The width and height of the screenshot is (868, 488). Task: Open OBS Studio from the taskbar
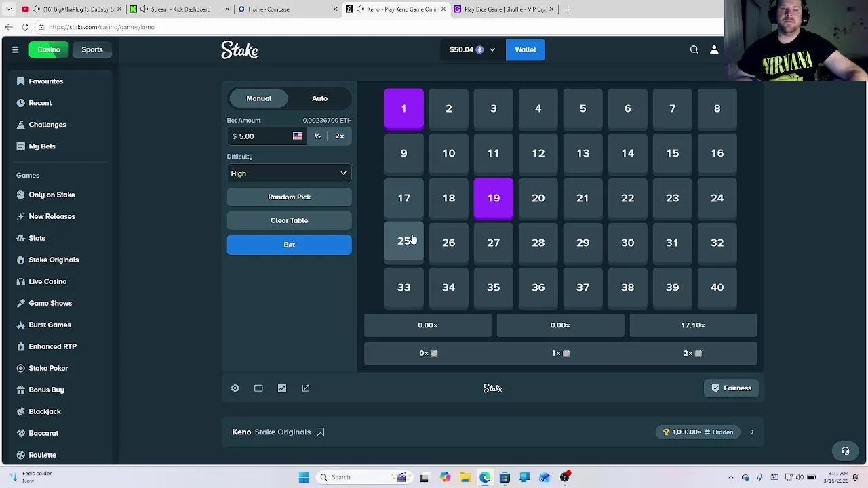tap(565, 477)
